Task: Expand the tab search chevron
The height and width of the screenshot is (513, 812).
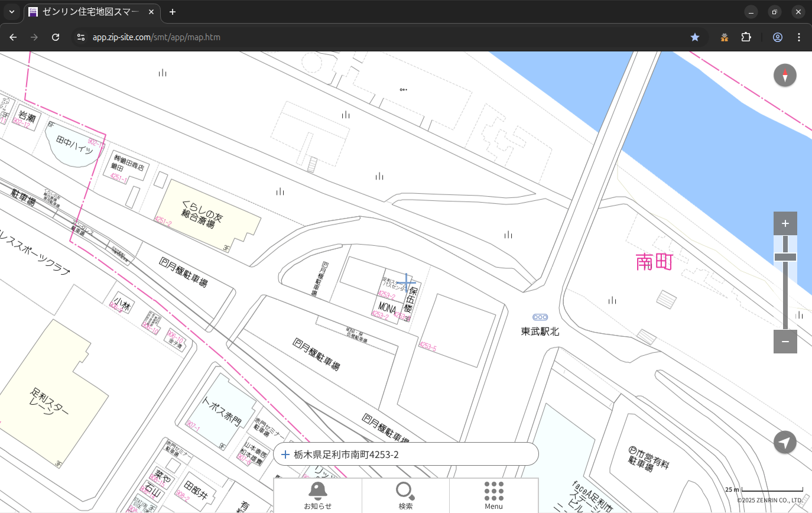Action: coord(12,12)
